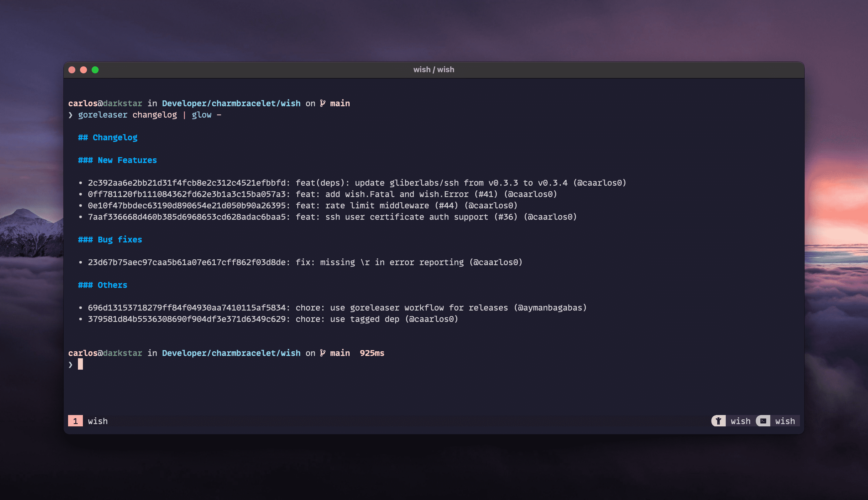Open window titled wish / wish
This screenshot has width=868, height=500.
pyautogui.click(x=434, y=69)
